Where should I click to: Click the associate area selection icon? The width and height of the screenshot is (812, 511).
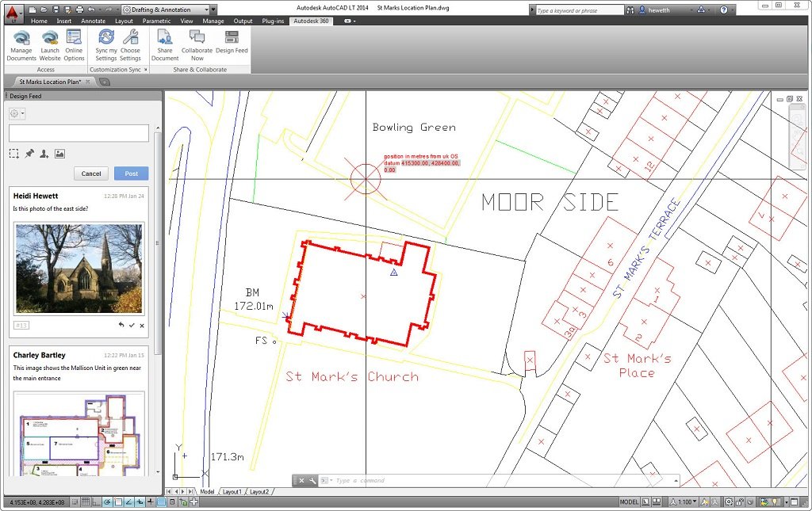click(14, 154)
